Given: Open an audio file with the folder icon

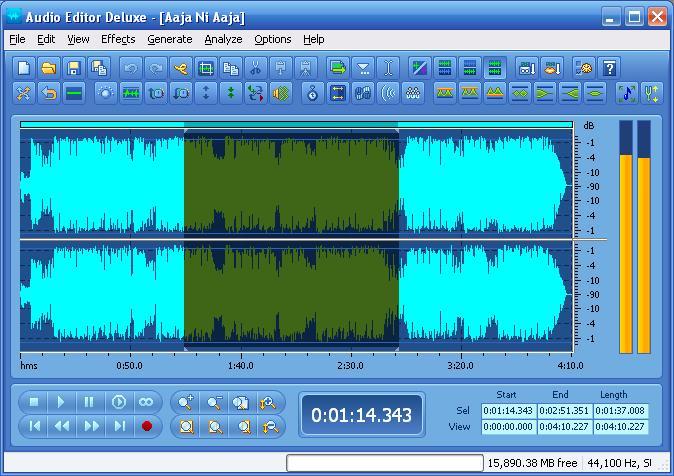Looking at the screenshot, I should (49, 68).
